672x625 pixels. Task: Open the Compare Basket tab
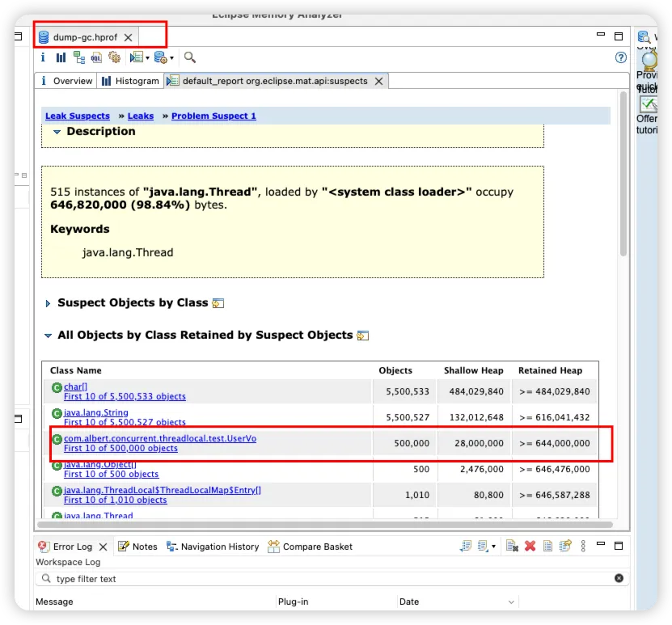tap(310, 547)
